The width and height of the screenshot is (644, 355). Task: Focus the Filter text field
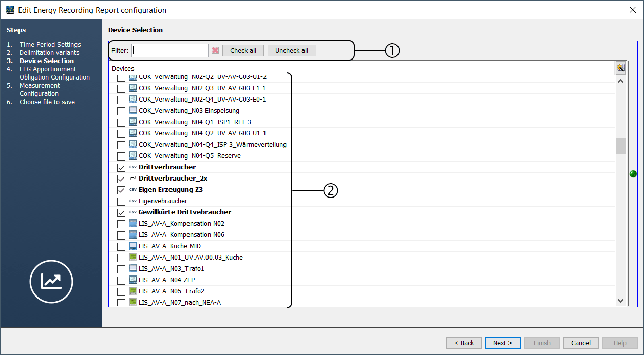(x=170, y=50)
